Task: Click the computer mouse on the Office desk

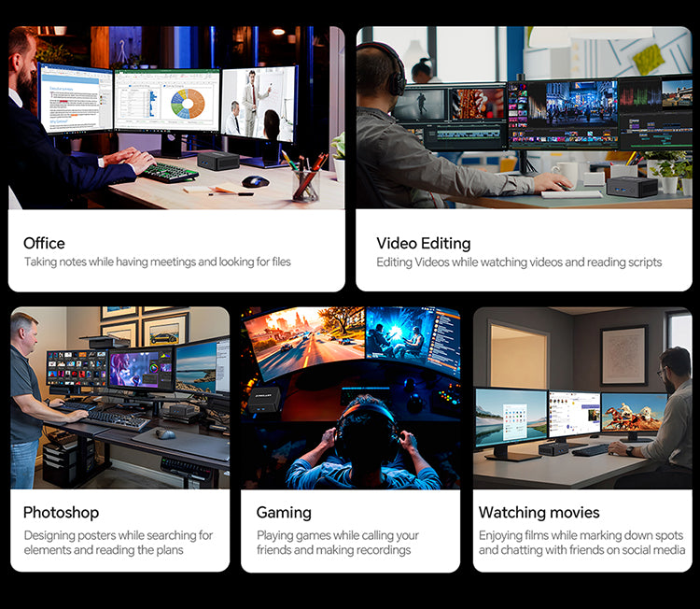Action: tap(255, 181)
